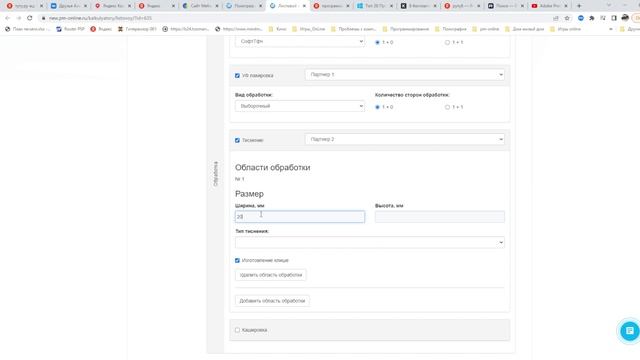Bookmark this page with the star icon
640x360 pixels.
(x=567, y=18)
